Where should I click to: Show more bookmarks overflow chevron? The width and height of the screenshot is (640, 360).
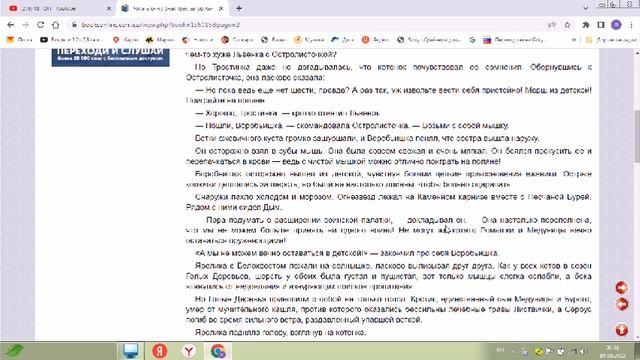tap(573, 40)
